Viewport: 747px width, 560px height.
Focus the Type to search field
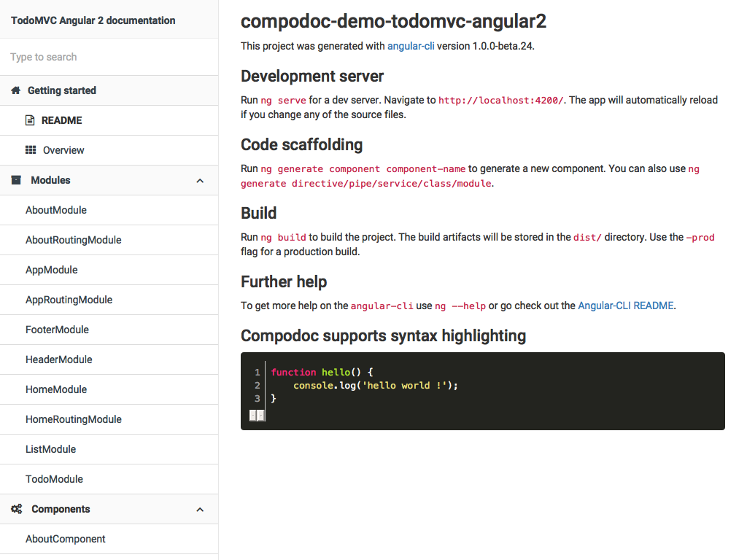109,57
